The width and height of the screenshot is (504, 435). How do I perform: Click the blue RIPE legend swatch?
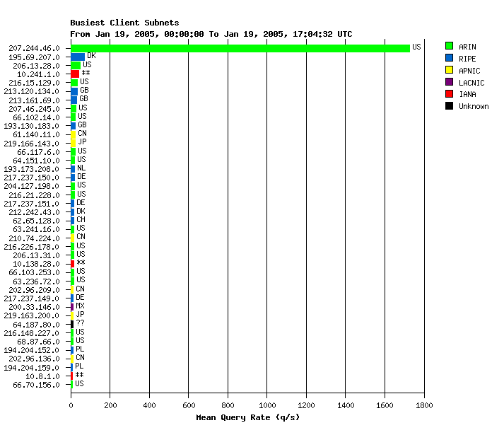coord(449,59)
